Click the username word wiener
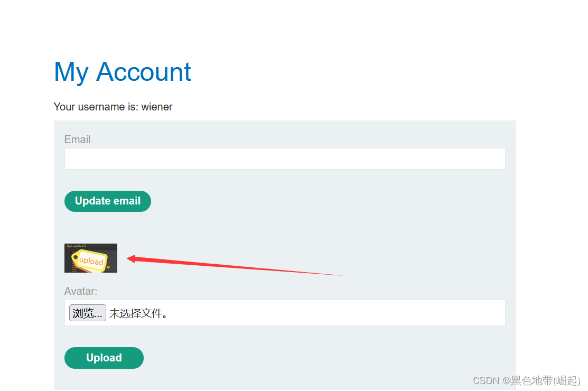This screenshot has height=391, width=588. tap(157, 107)
